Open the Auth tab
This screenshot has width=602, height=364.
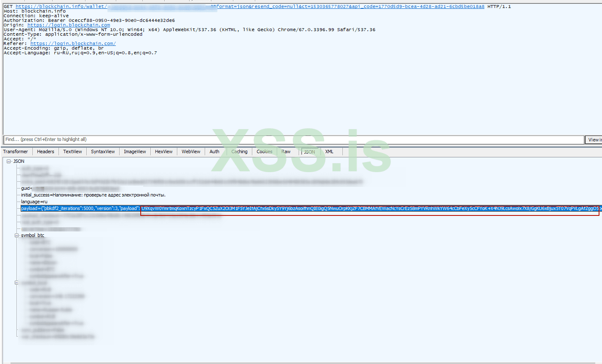point(214,151)
